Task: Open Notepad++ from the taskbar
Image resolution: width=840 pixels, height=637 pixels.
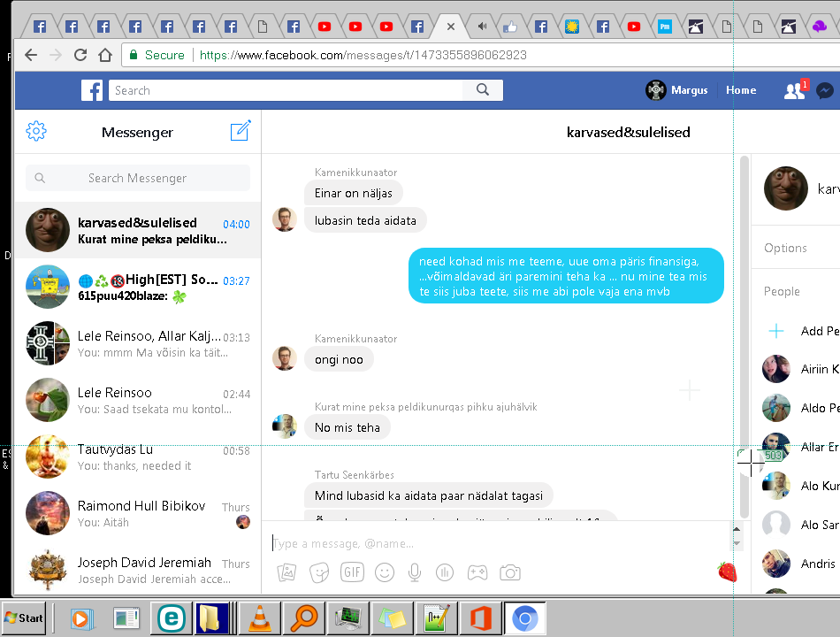Action: pos(436,618)
